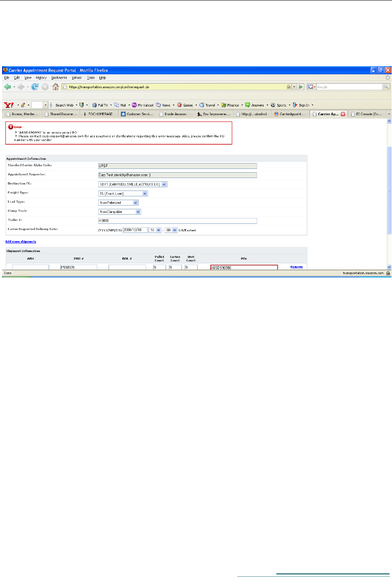Click the Remove link in shipment row
Image resolution: width=392 pixels, height=577 pixels.
coord(296,267)
